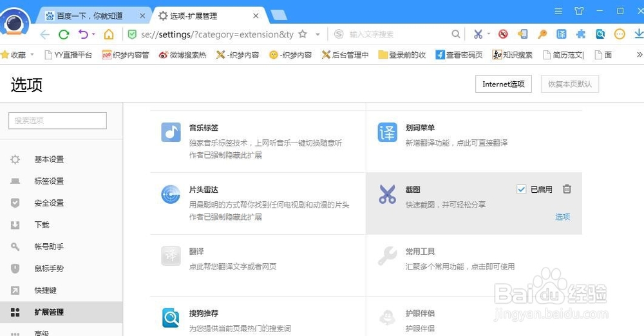Open the screenshot tool dropdown arrow
This screenshot has width=644, height=336.
489,34
